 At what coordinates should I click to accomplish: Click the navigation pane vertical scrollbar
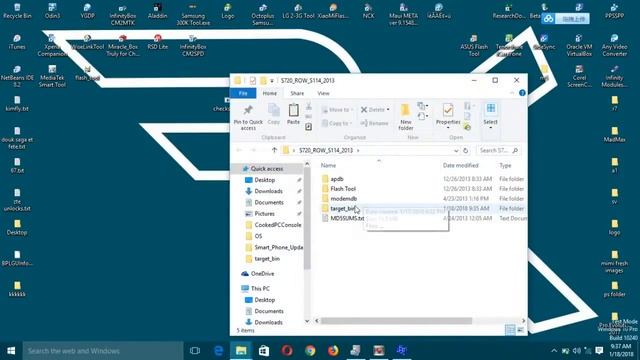(x=307, y=218)
